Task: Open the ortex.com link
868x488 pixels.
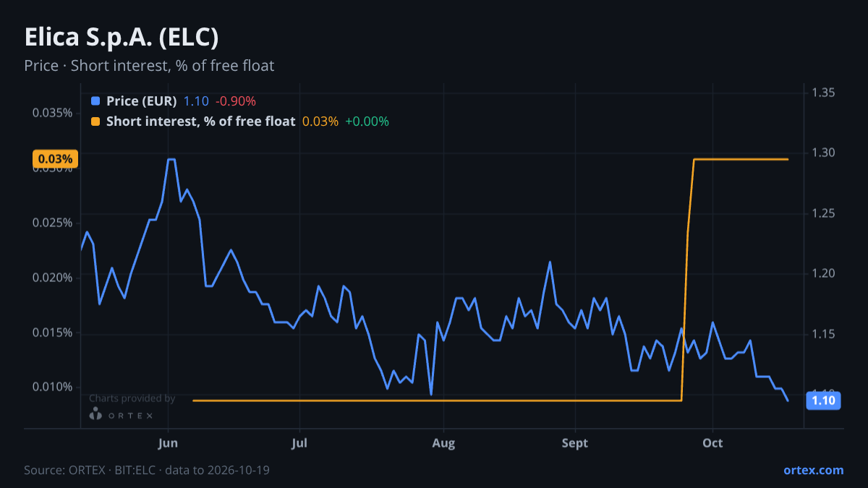Action: (x=813, y=470)
